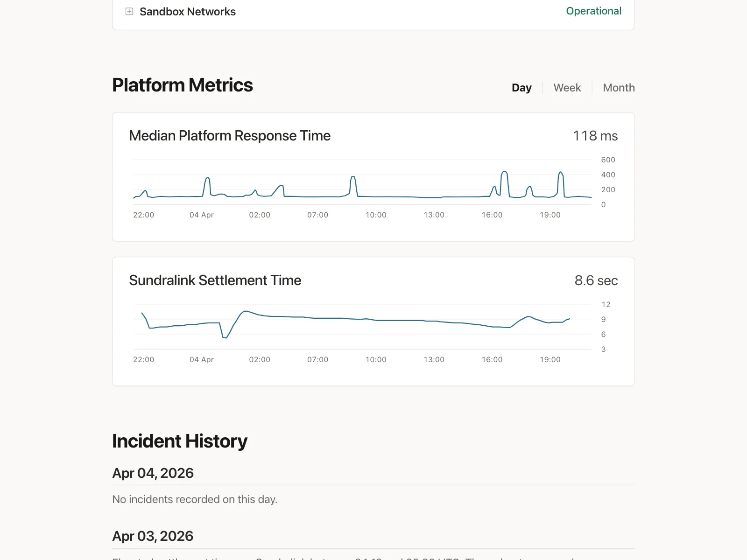Click the Sandbox Networks label
747x560 pixels.
pos(188,12)
